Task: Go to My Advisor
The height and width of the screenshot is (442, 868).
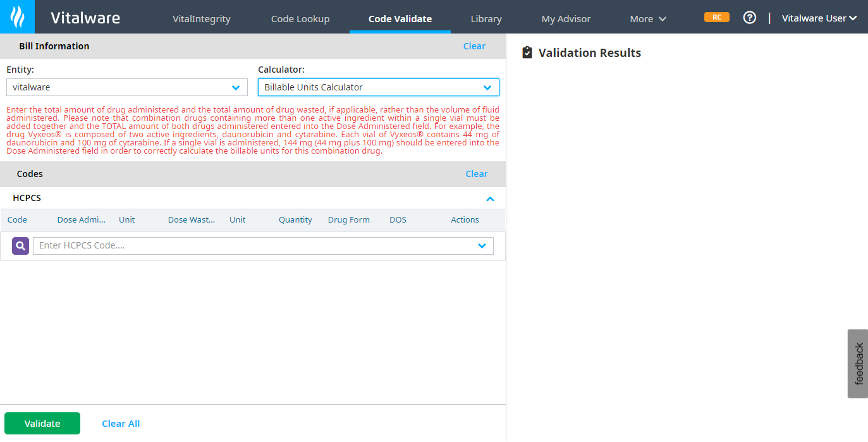Action: (566, 18)
